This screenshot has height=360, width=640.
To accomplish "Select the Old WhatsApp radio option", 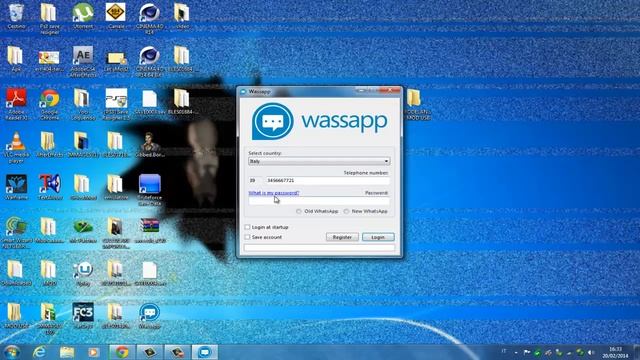I will tap(299, 211).
